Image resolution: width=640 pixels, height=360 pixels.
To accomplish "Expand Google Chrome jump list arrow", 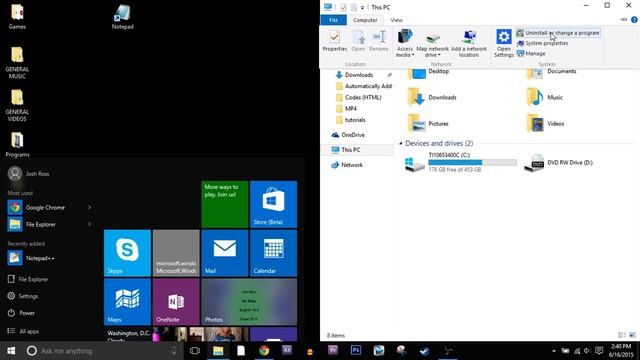I will (x=89, y=207).
